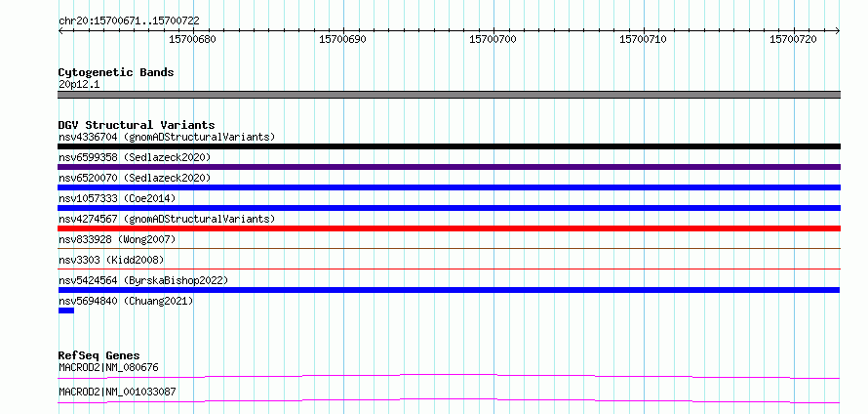The width and height of the screenshot is (868, 414).
Task: Click ruler position label 15700720
Action: click(793, 39)
